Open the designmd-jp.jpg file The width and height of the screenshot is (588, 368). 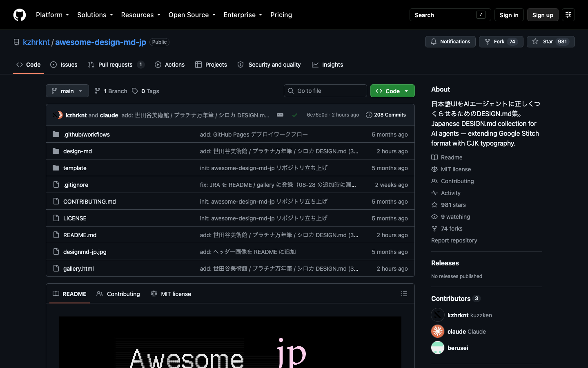[x=85, y=251]
